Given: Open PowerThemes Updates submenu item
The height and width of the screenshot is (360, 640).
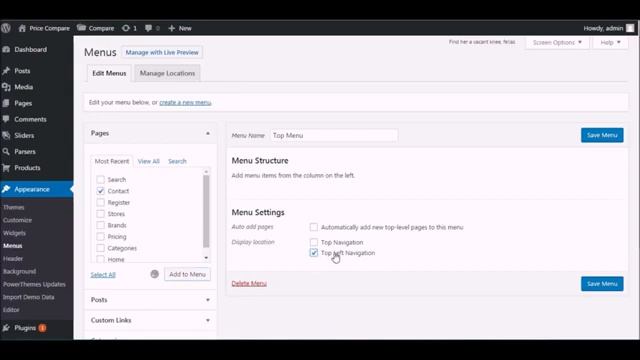Looking at the screenshot, I should click(34, 284).
